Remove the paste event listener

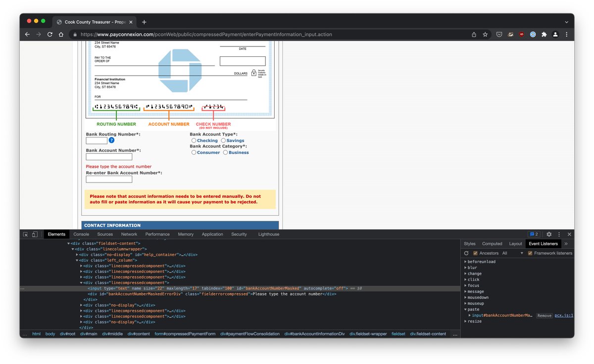click(x=544, y=316)
